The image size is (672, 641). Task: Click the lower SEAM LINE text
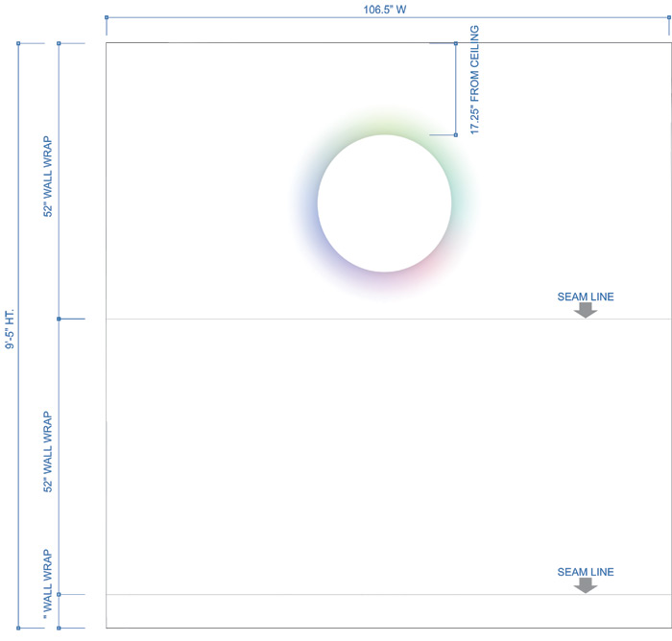click(x=586, y=572)
